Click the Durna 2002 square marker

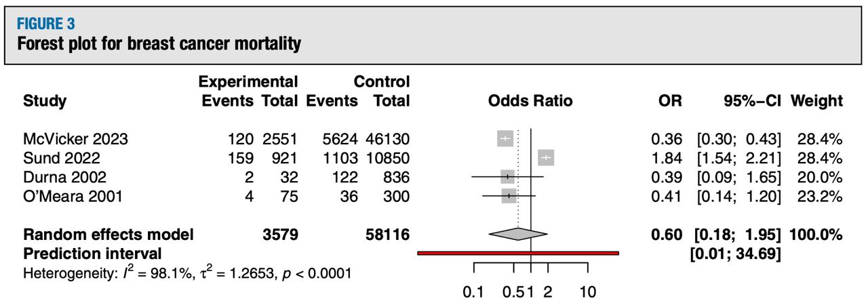coord(507,177)
